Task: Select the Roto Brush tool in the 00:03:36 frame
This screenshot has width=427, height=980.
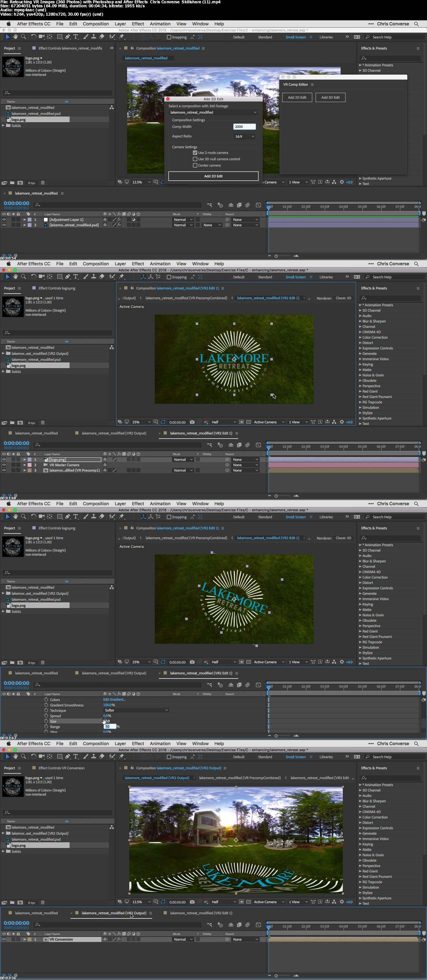Action: tap(112, 757)
